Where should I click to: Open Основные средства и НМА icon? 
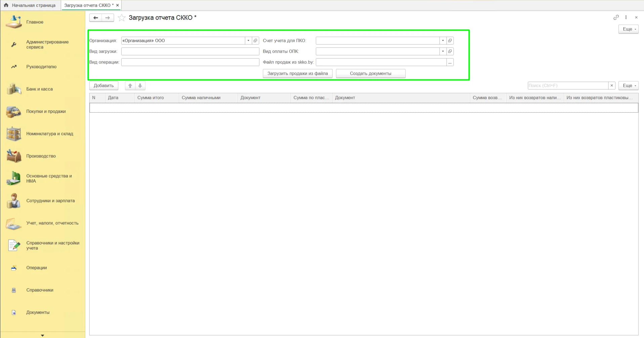tap(14, 178)
